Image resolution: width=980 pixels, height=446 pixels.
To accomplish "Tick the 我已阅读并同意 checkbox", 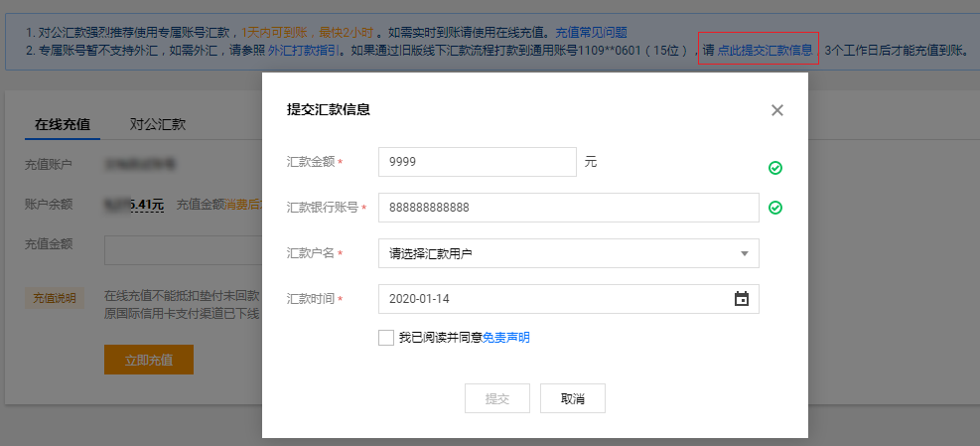I will 385,338.
